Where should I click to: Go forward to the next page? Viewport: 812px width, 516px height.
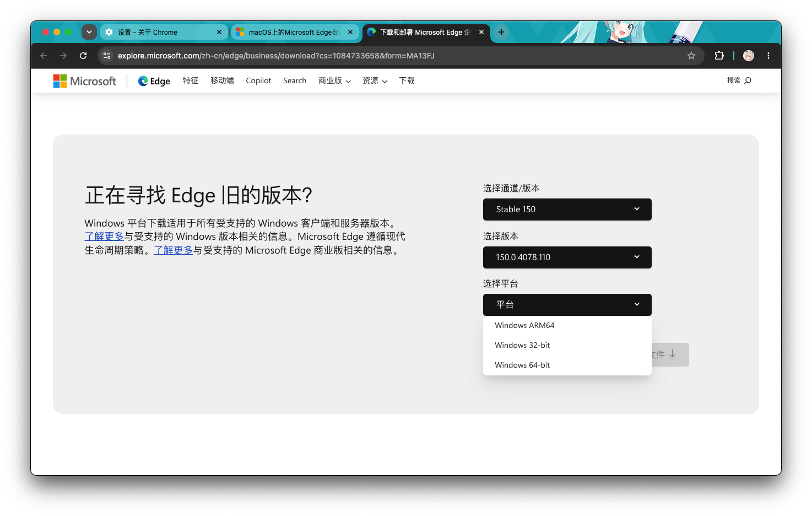pos(63,56)
